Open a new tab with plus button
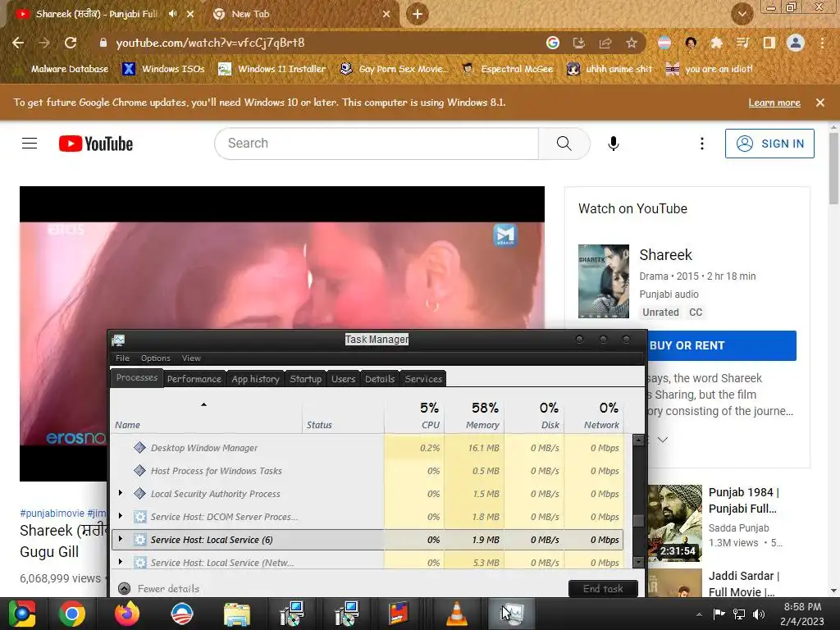Image resolution: width=840 pixels, height=630 pixels. [x=418, y=14]
